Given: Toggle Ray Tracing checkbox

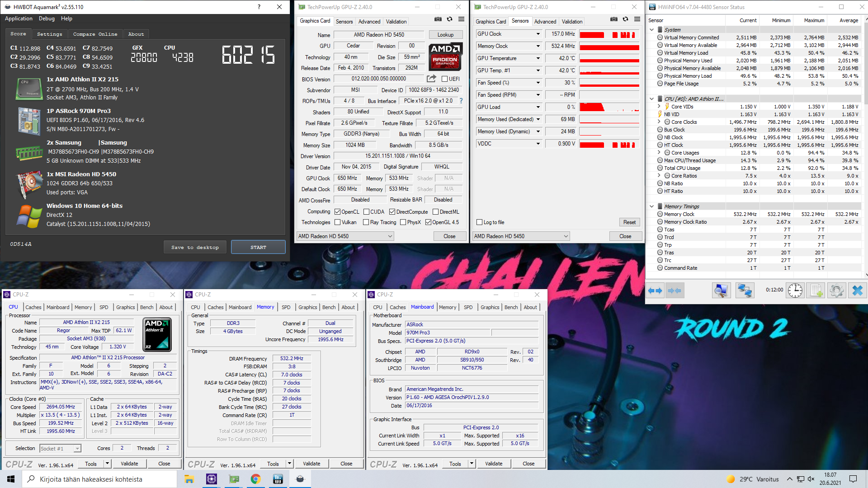Looking at the screenshot, I should pyautogui.click(x=366, y=222).
